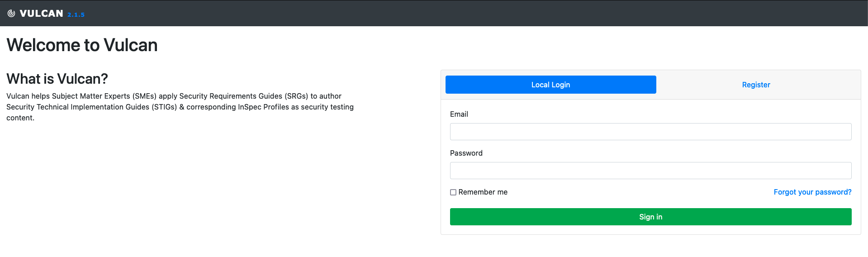Focus the Password input field
Image resolution: width=868 pixels, height=257 pixels.
pos(650,171)
